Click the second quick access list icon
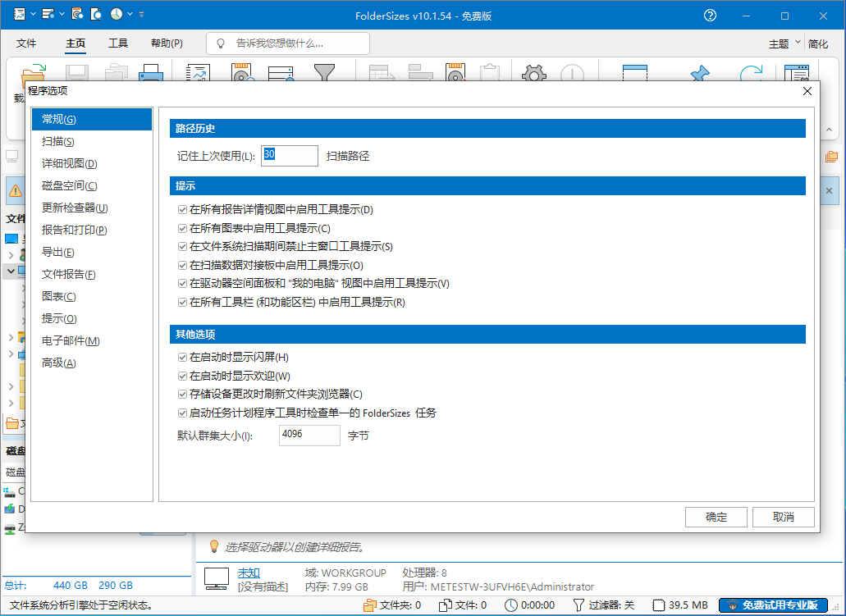 coord(48,15)
